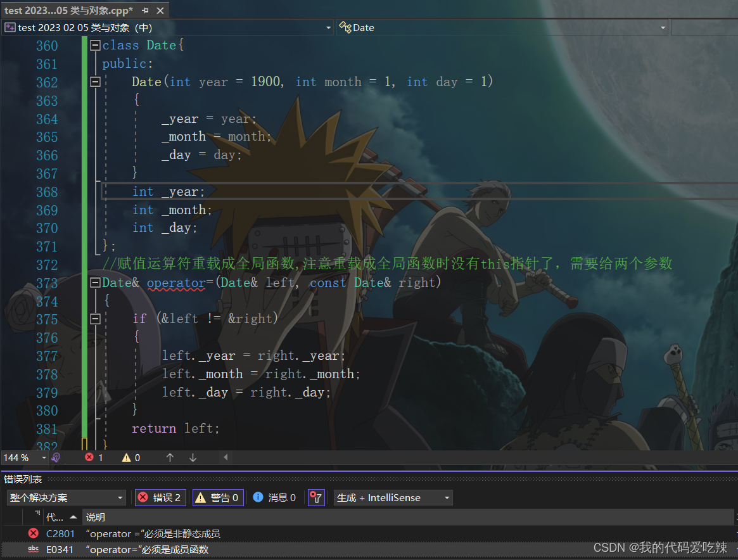Screen dimensions: 738x560
Task: Click line number 368 in the margin
Action: pyautogui.click(x=47, y=192)
